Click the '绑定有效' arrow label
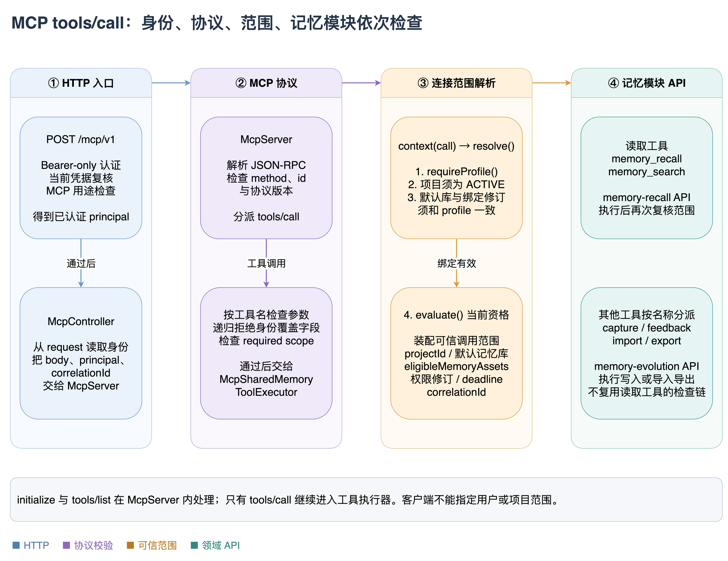The width and height of the screenshot is (728, 561). (456, 263)
